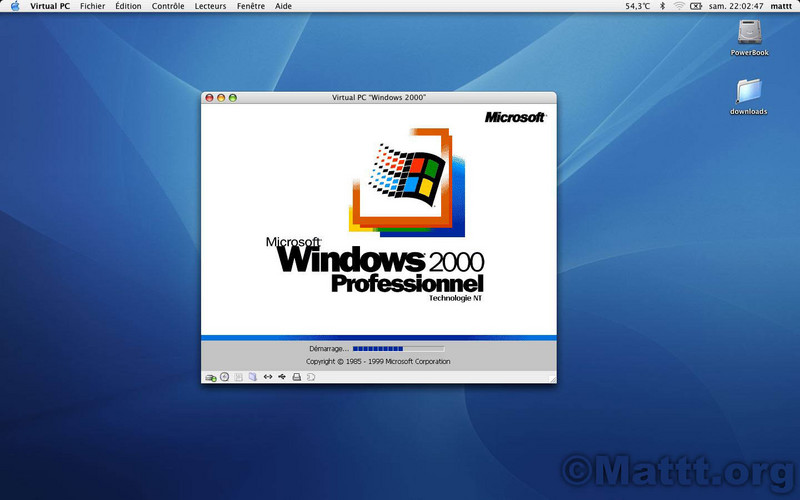Minimize Virtual PC window with yellow button
800x500 pixels.
221,97
